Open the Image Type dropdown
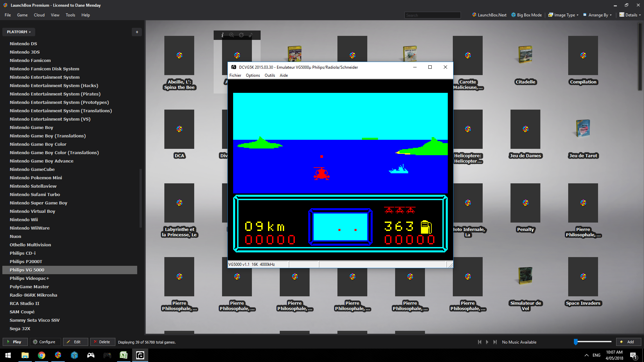The image size is (644, 362). (x=563, y=15)
